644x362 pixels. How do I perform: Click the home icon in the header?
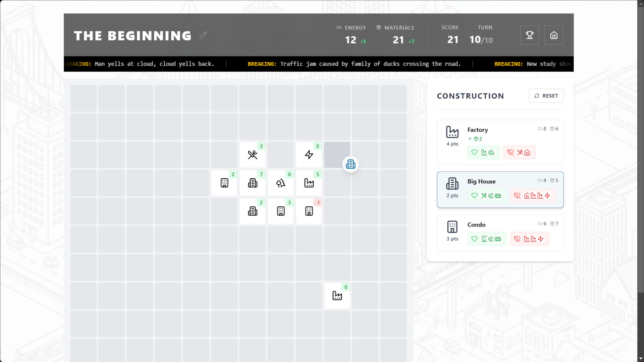553,35
